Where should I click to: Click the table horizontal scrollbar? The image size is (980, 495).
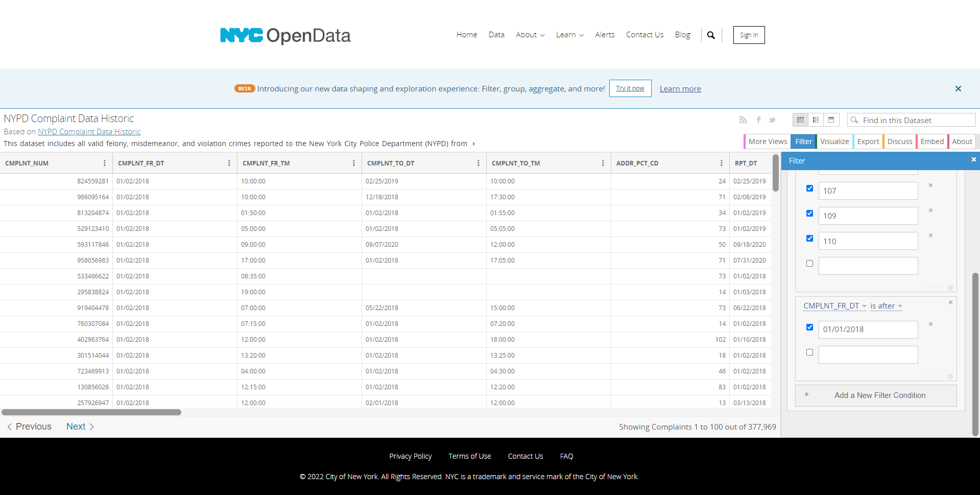coord(91,412)
